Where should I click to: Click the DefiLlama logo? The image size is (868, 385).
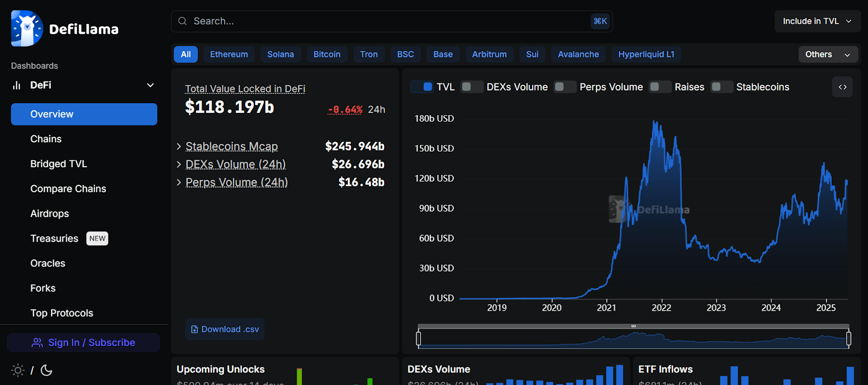click(65, 28)
